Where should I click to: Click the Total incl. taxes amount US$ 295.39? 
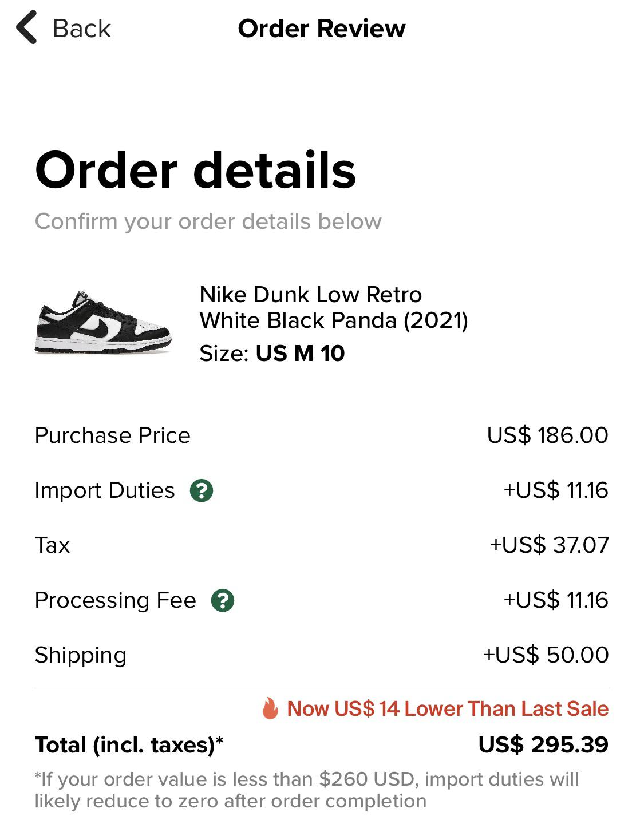click(543, 745)
